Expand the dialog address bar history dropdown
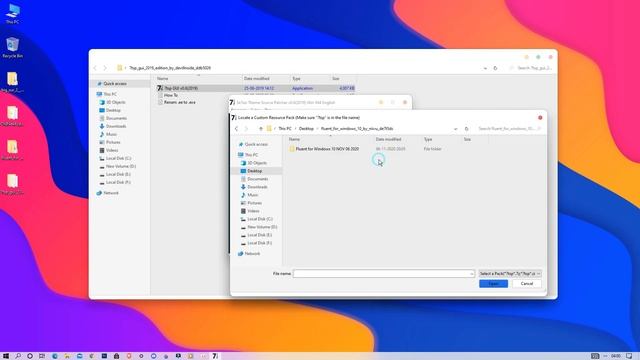Viewport: 640px width, 360px height. [456, 129]
